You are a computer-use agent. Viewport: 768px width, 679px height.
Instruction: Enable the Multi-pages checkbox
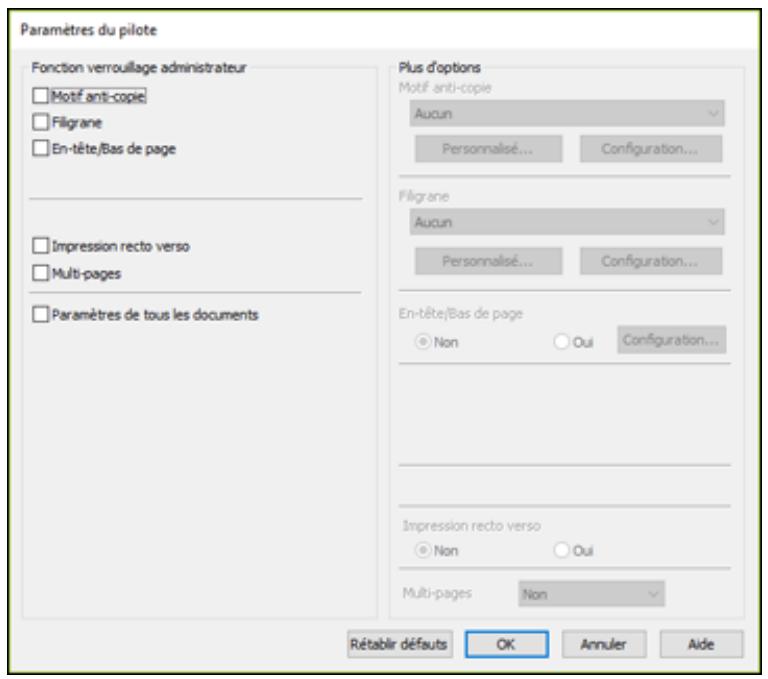pos(40,271)
